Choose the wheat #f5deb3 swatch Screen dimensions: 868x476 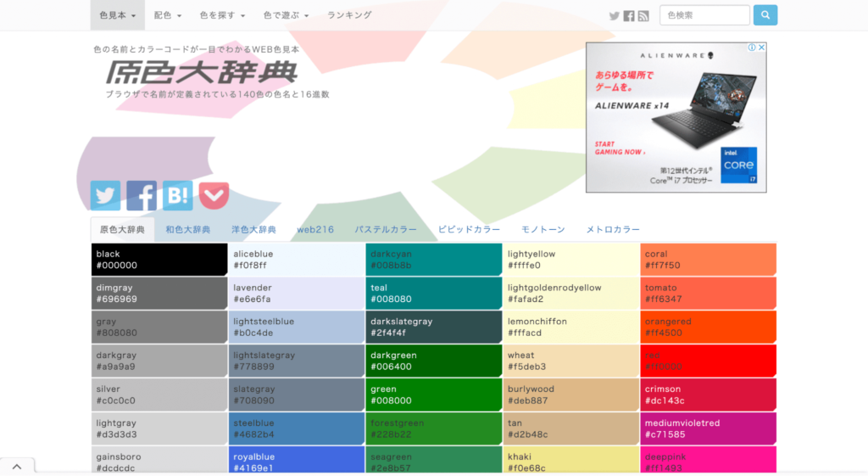point(570,361)
